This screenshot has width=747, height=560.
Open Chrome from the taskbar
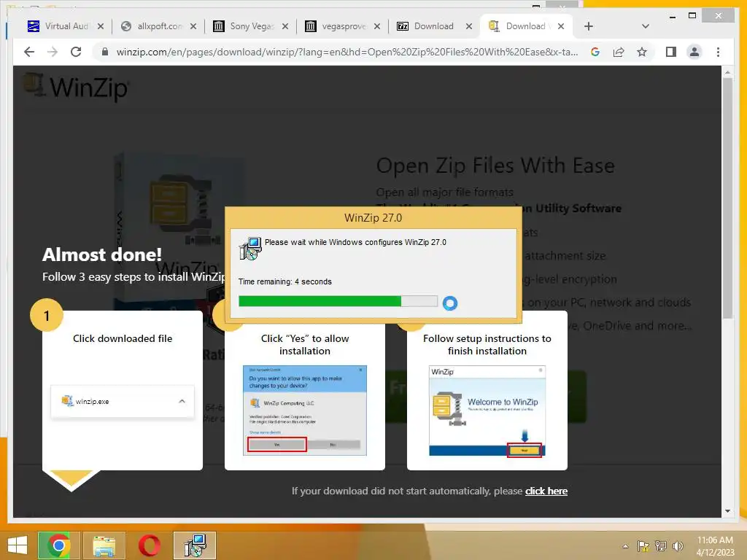58,545
